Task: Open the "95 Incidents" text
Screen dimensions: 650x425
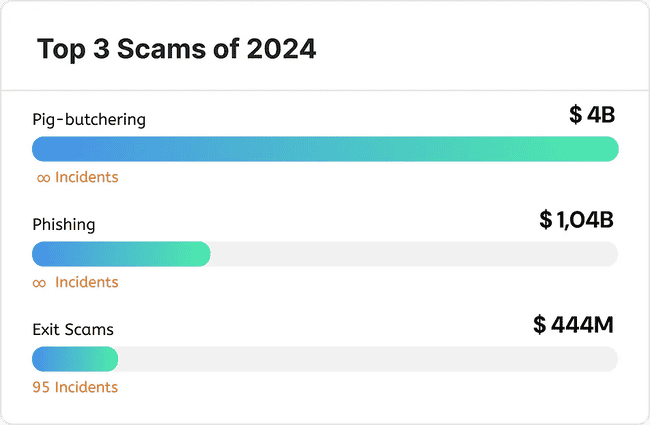Action: pyautogui.click(x=75, y=388)
